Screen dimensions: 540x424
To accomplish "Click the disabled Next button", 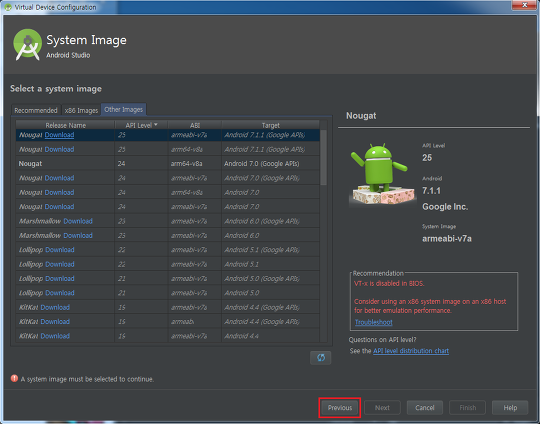I will tap(382, 407).
